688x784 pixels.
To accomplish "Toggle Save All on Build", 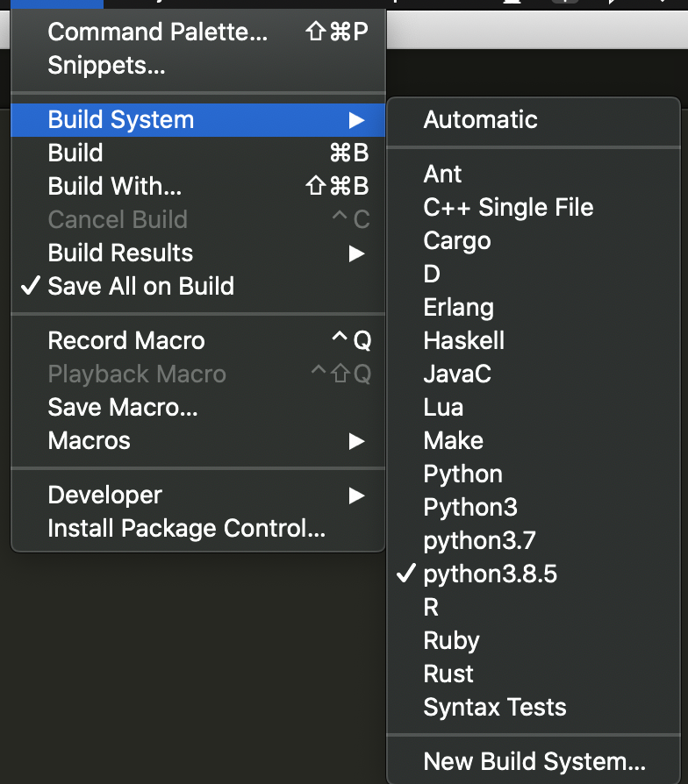I will tap(140, 286).
